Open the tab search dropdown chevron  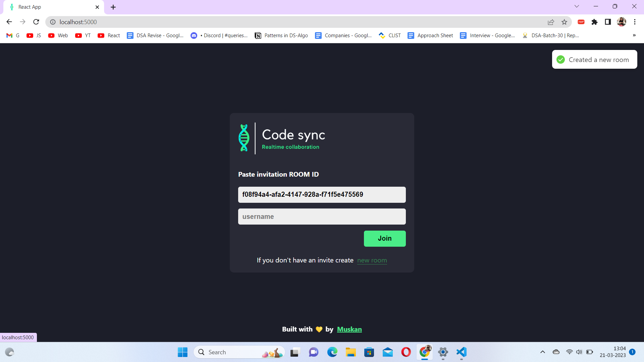(577, 6)
